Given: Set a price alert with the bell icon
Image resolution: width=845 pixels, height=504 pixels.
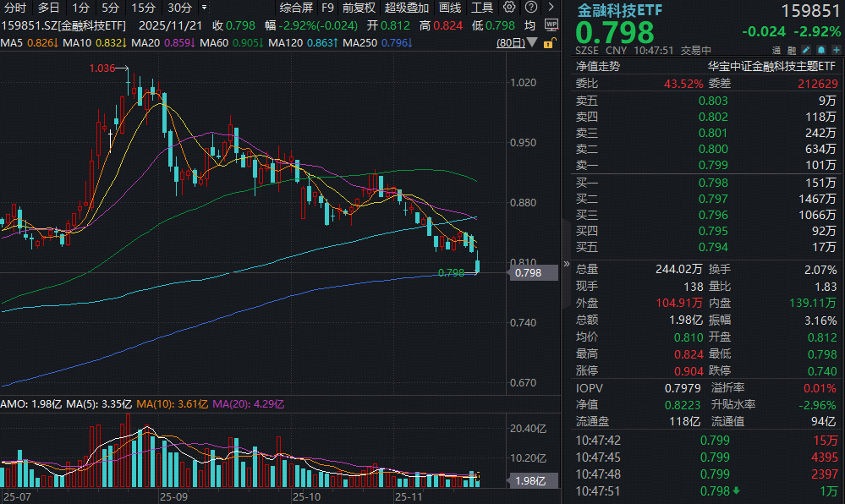Looking at the screenshot, I should [x=822, y=47].
